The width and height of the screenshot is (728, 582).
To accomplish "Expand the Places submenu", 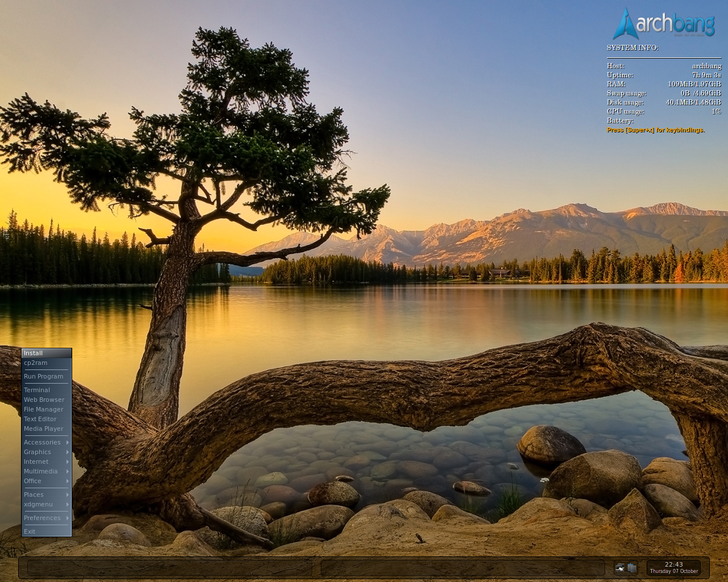I will 47,494.
